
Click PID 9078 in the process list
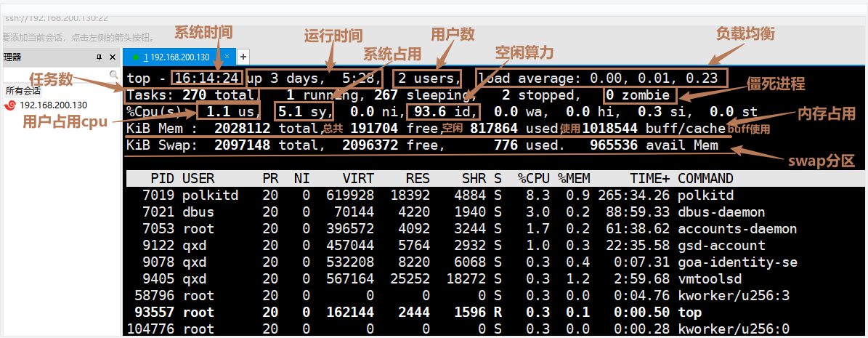click(158, 262)
